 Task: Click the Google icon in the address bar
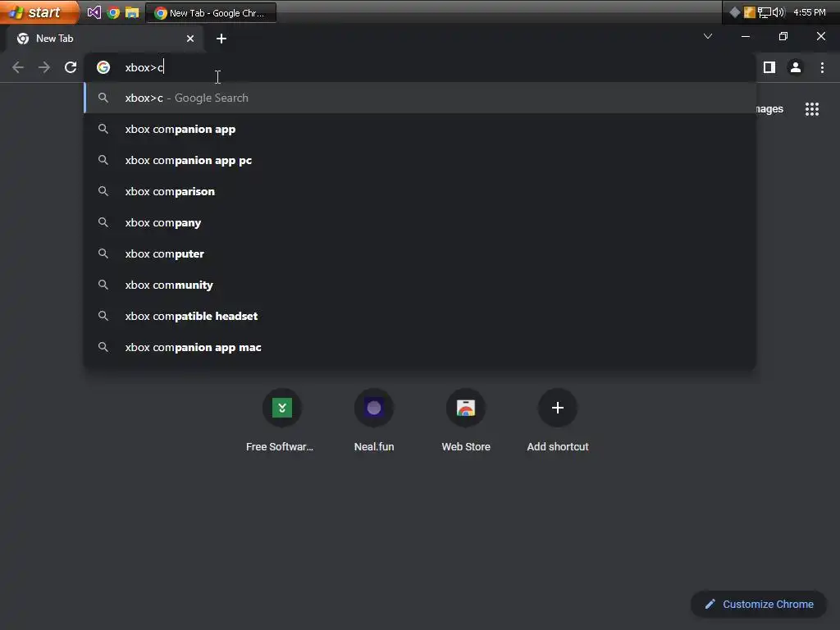(x=103, y=67)
